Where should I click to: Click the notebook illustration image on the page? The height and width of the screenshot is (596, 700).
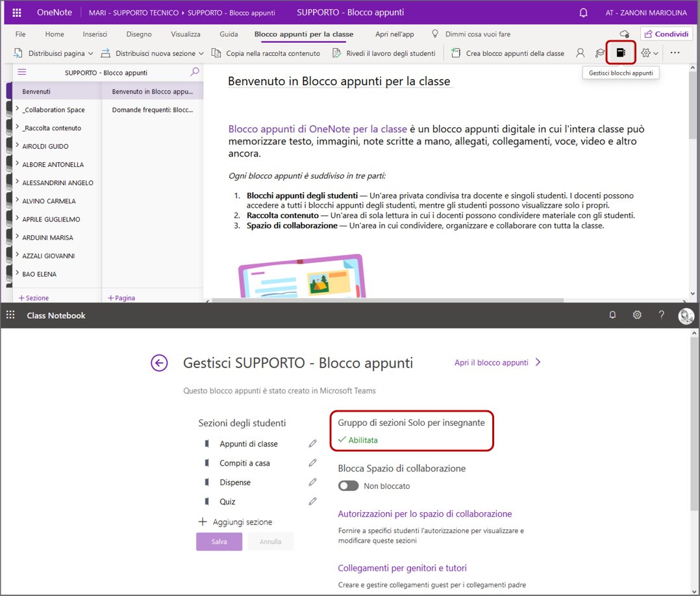pos(302,276)
